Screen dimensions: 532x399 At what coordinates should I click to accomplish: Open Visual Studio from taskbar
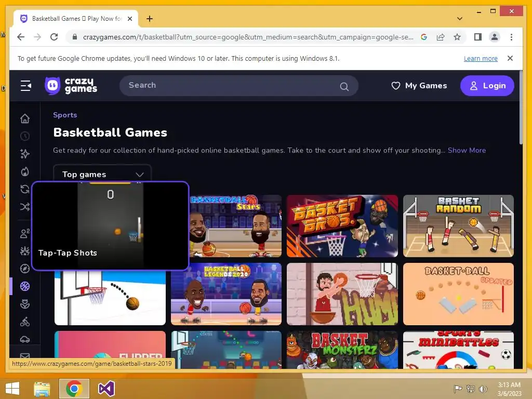point(106,389)
